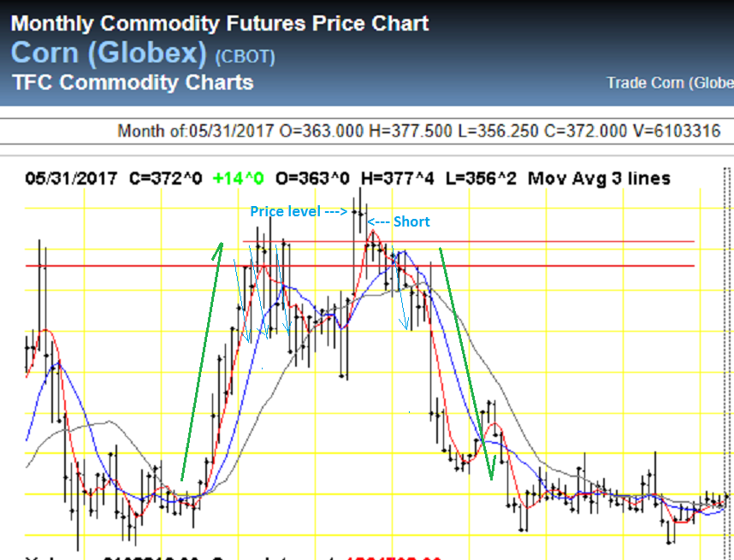
Task: Click 'L=356^2' in the chart header
Action: 481,178
